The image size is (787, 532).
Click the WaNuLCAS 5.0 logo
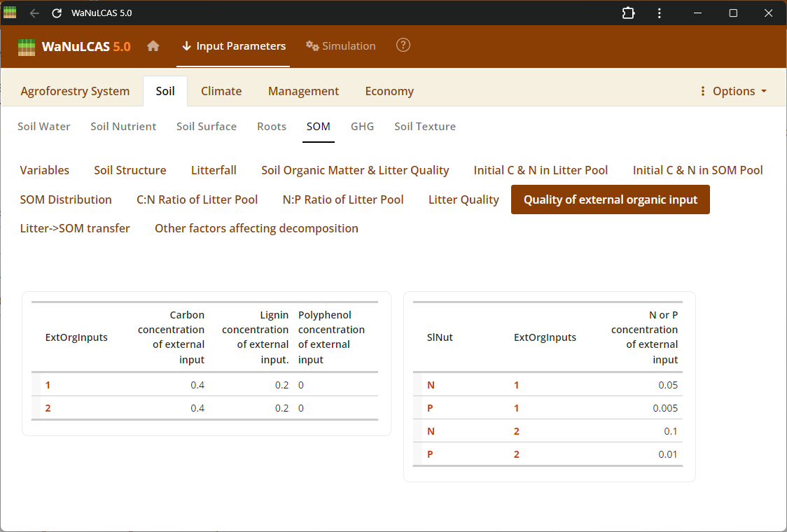(x=74, y=47)
